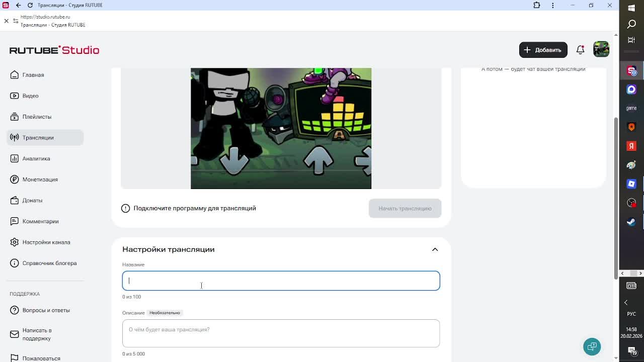The height and width of the screenshot is (362, 644).
Task: Click the Настройки канала gear icon
Action: coord(14,242)
